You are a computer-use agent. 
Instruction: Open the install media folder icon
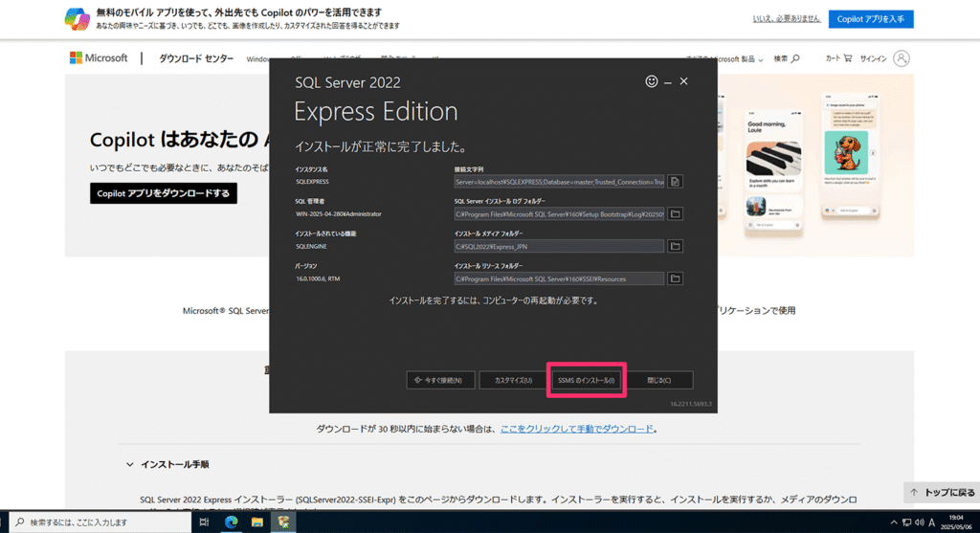[675, 246]
